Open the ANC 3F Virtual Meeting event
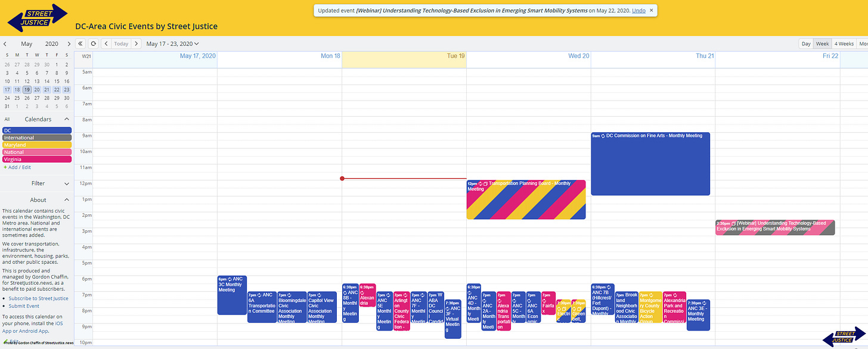 [453, 319]
